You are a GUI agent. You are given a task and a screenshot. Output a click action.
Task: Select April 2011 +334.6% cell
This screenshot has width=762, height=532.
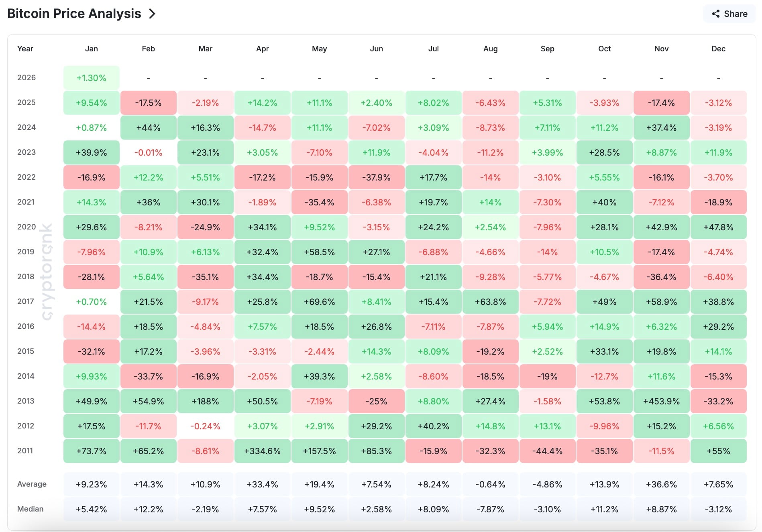[x=262, y=451]
